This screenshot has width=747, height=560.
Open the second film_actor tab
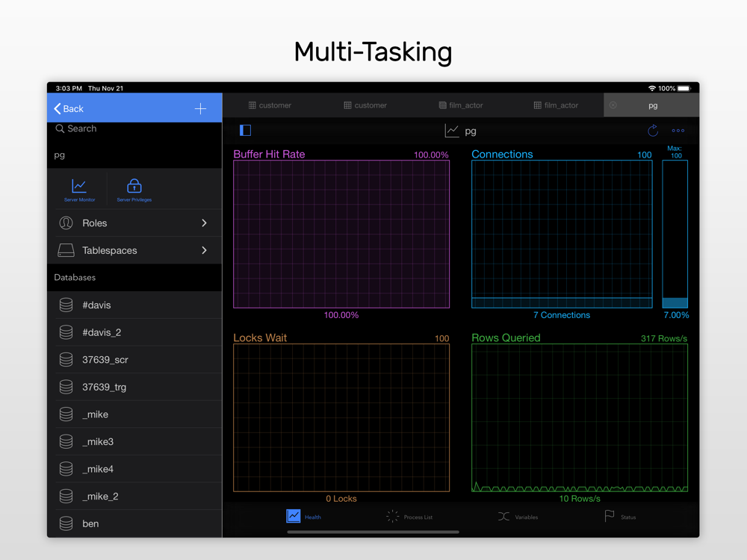pyautogui.click(x=556, y=105)
